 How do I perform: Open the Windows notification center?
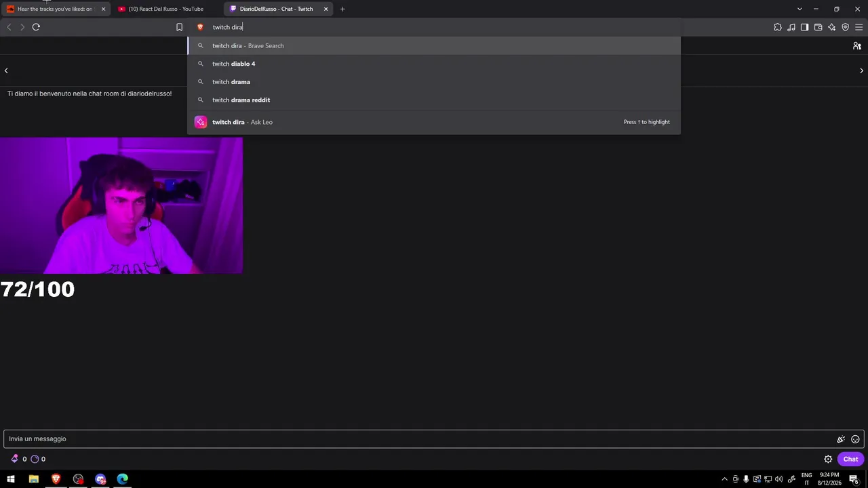tap(854, 479)
